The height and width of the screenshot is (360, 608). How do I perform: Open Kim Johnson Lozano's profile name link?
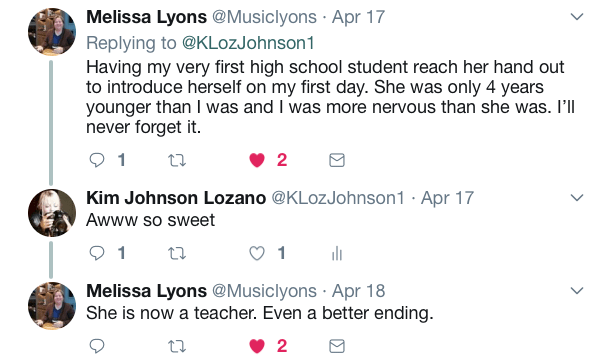[176, 198]
